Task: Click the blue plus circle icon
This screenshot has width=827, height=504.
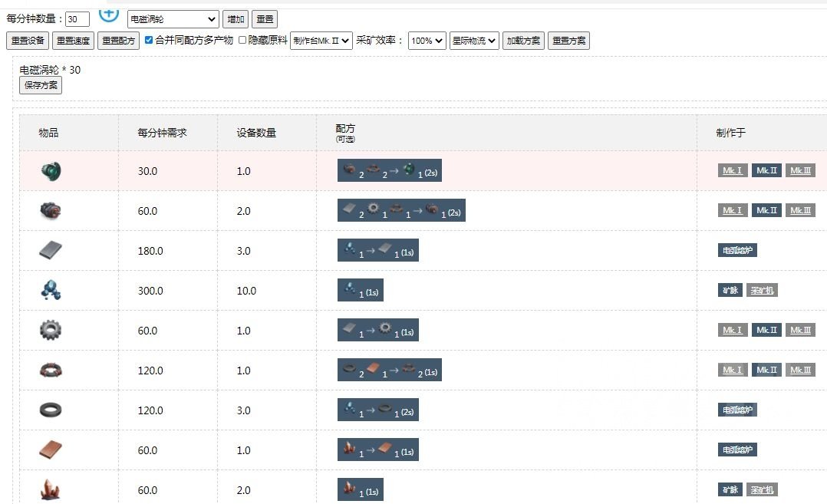Action: click(x=109, y=15)
